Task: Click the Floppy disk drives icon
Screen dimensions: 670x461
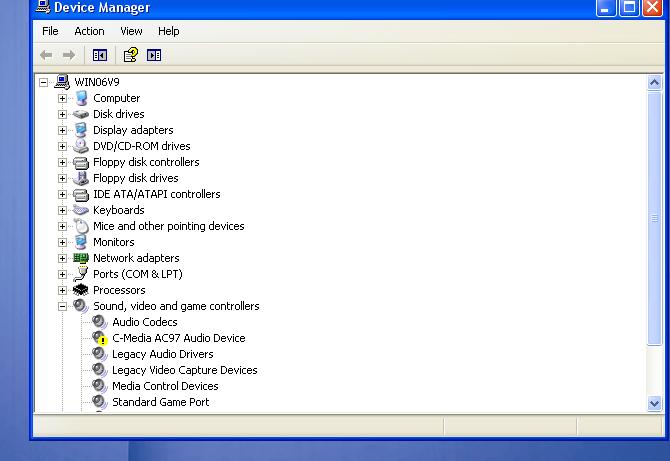Action: [81, 178]
